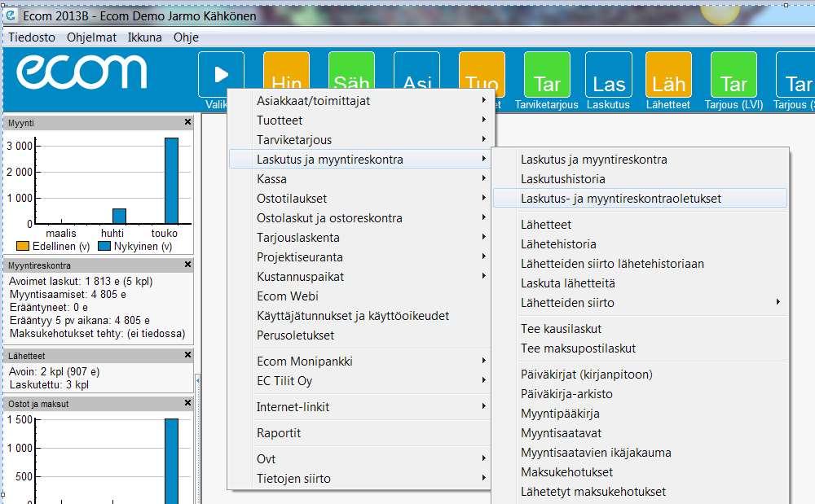
Task: Select Laskutus- ja myyntireskontraoletukset
Action: click(641, 199)
